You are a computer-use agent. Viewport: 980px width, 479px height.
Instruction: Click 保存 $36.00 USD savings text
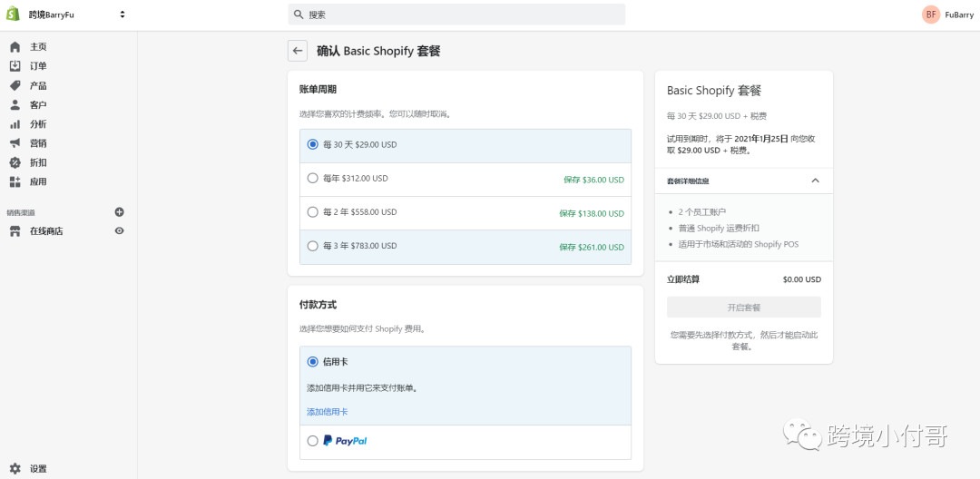593,180
